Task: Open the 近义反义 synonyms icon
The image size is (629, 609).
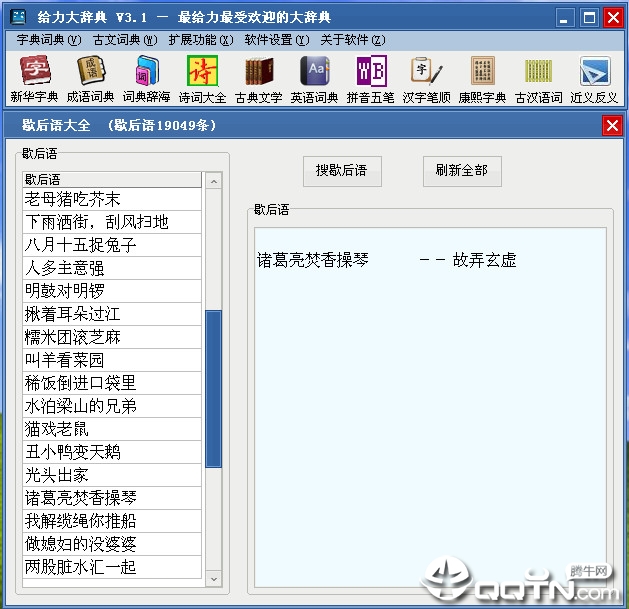Action: [x=594, y=79]
